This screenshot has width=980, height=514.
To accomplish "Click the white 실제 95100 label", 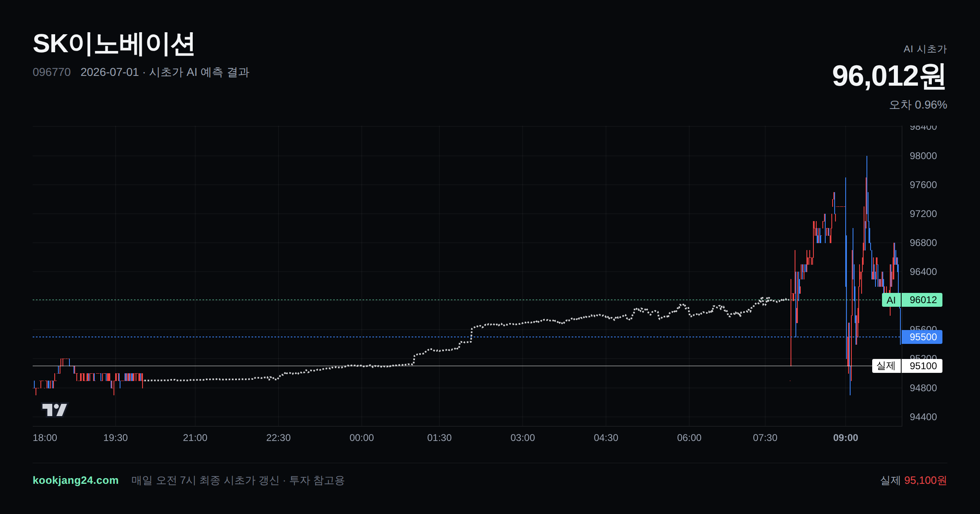I will click(x=907, y=366).
